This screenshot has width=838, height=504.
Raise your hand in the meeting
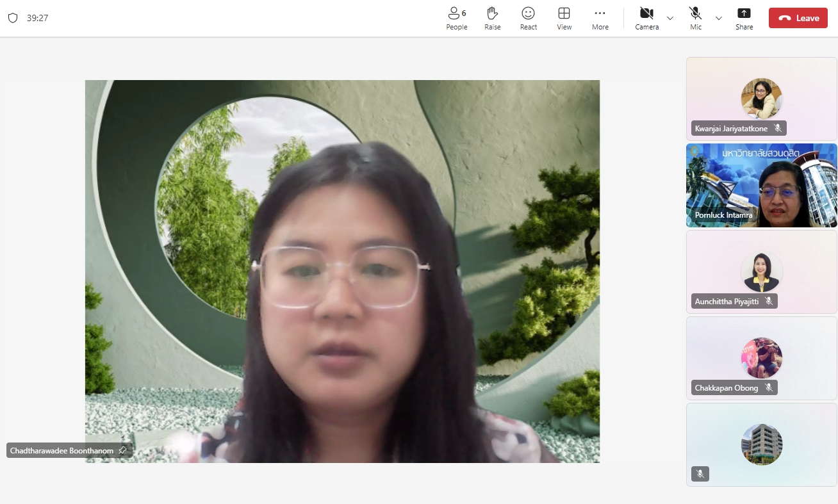click(492, 18)
